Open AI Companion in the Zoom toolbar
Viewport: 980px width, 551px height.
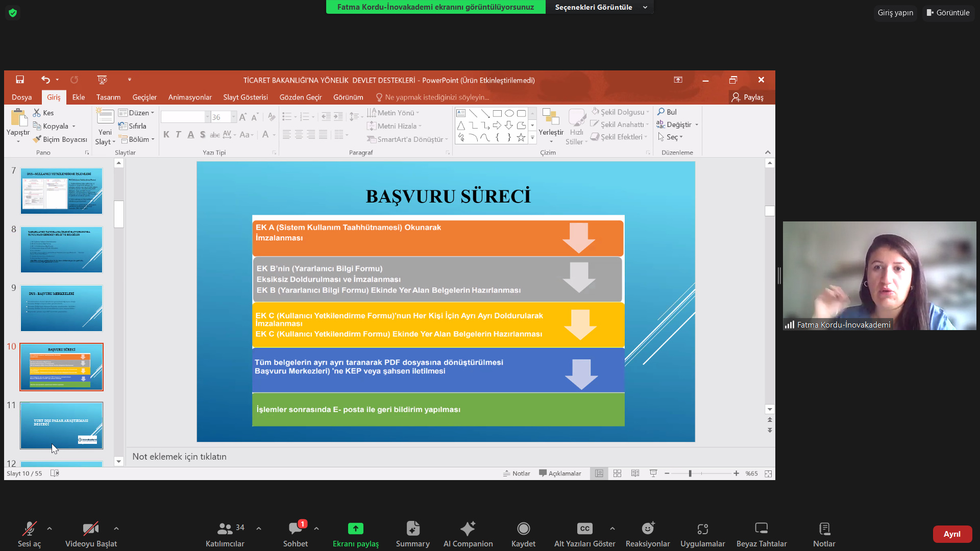pyautogui.click(x=468, y=529)
